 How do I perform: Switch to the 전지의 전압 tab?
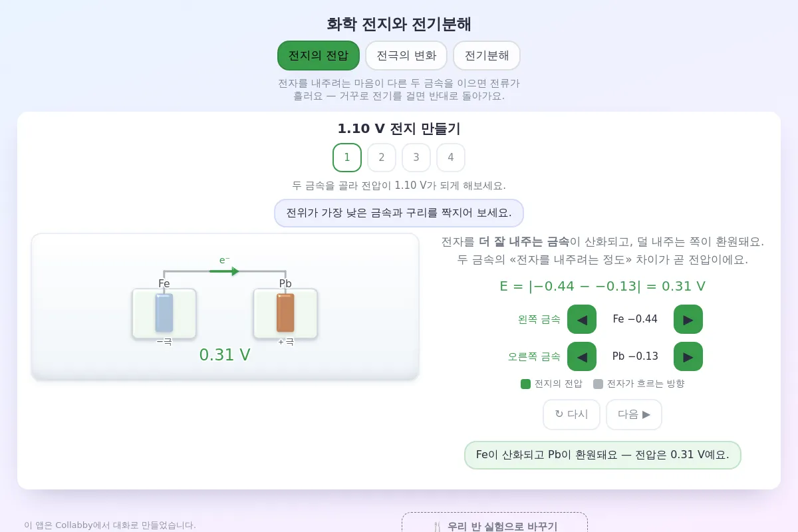click(319, 55)
